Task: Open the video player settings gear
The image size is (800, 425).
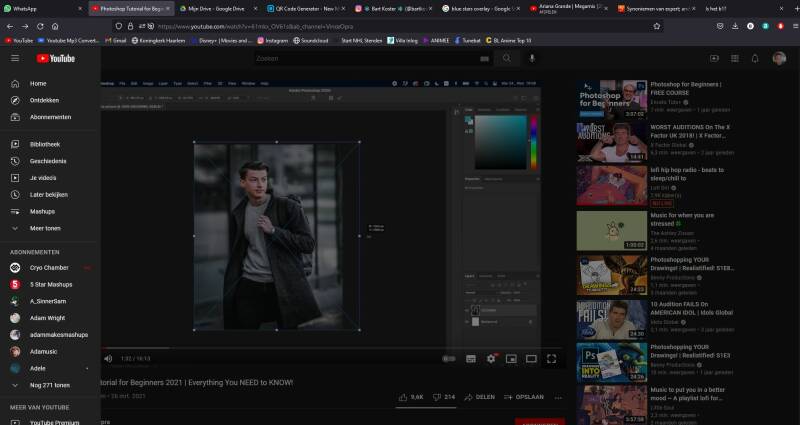Action: click(490, 358)
